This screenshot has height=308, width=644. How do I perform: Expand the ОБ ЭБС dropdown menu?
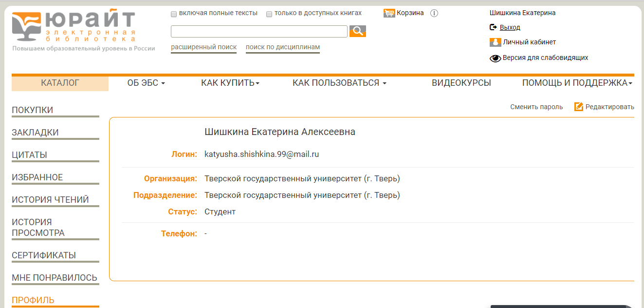[x=146, y=83]
